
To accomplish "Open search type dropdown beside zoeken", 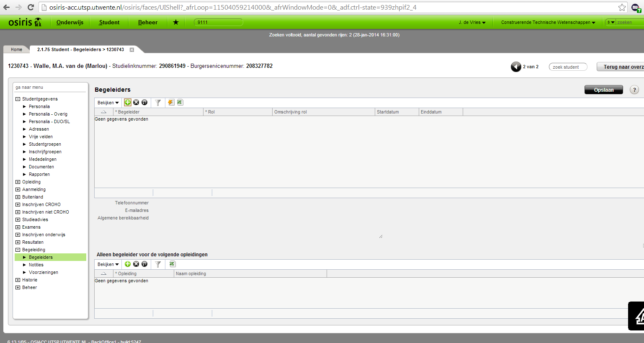I will click(611, 22).
